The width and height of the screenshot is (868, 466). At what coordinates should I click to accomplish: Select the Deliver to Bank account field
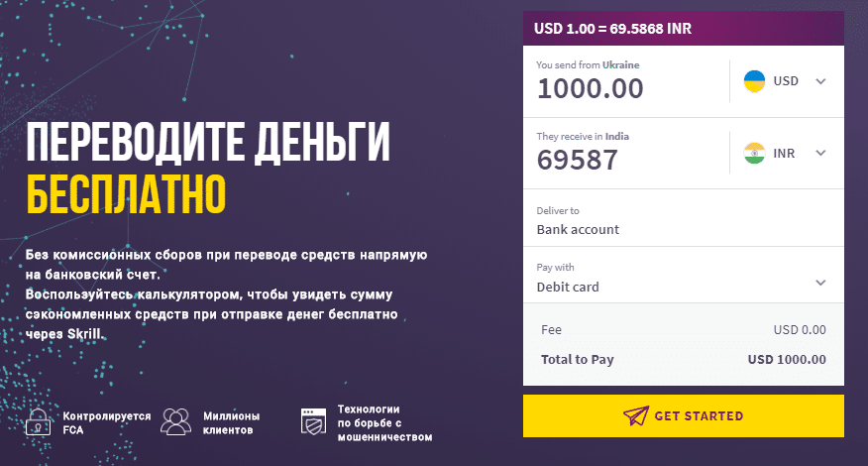point(578,229)
